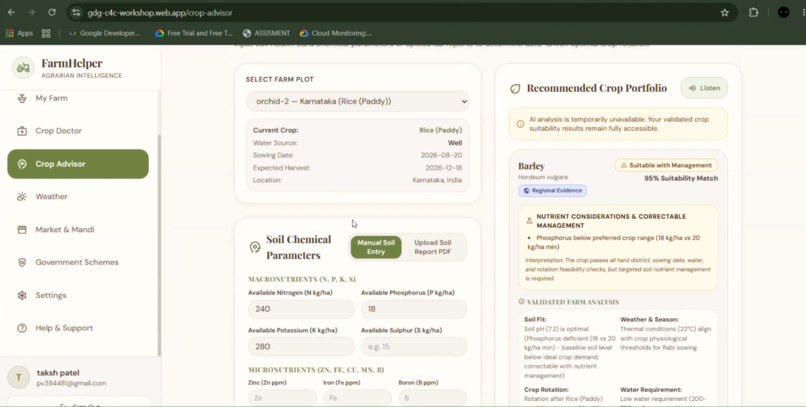This screenshot has width=806, height=407.
Task: Click the taksh patel user name
Action: [58, 373]
